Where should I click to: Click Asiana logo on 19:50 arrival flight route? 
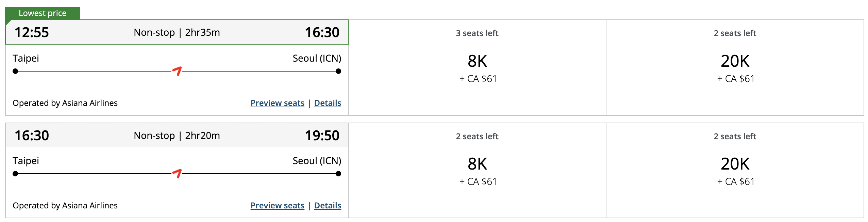pyautogui.click(x=177, y=173)
